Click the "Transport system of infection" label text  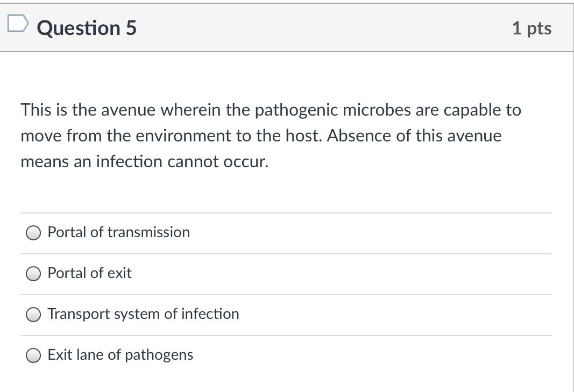143,314
